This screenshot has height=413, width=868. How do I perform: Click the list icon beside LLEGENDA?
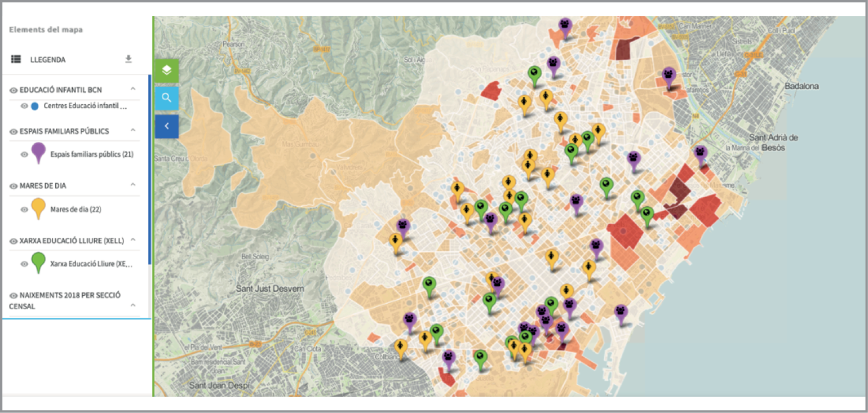click(16, 59)
